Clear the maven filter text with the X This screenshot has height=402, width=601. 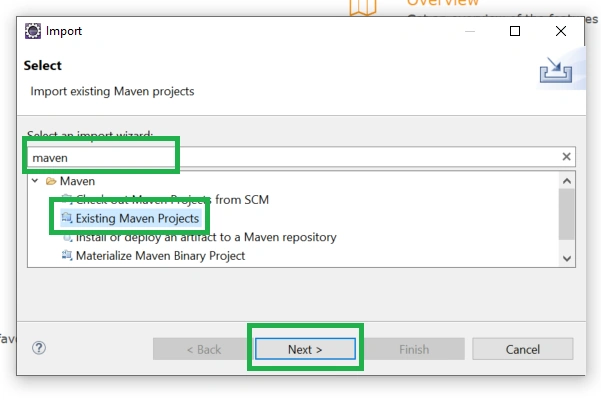[566, 156]
